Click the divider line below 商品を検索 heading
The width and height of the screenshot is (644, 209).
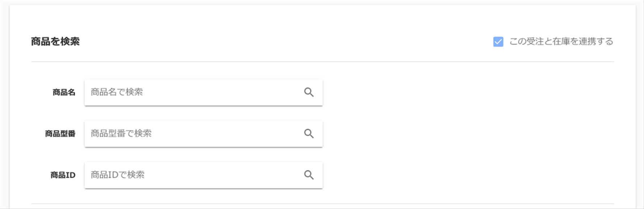(322, 62)
